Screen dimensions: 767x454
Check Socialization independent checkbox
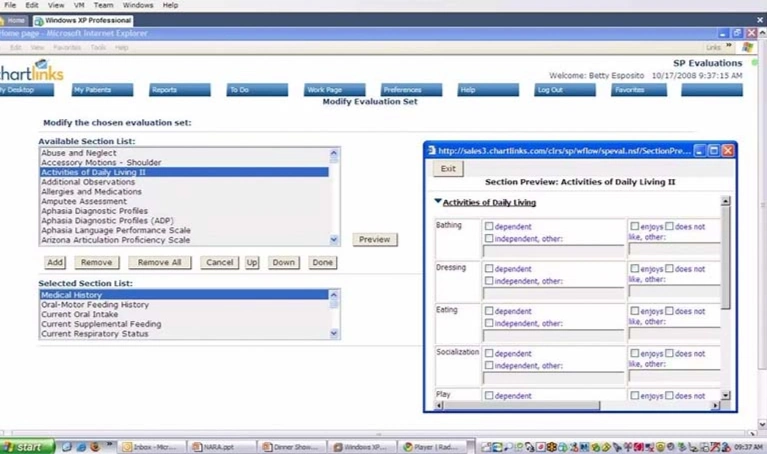click(x=489, y=365)
